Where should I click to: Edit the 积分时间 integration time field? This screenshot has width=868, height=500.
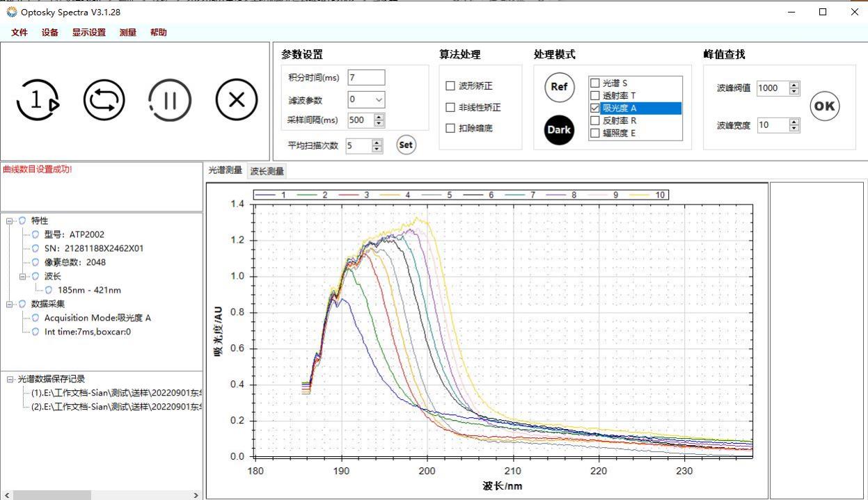(367, 77)
